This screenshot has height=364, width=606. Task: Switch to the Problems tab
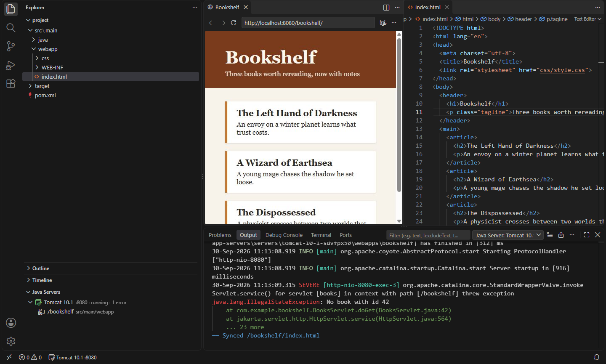(220, 235)
